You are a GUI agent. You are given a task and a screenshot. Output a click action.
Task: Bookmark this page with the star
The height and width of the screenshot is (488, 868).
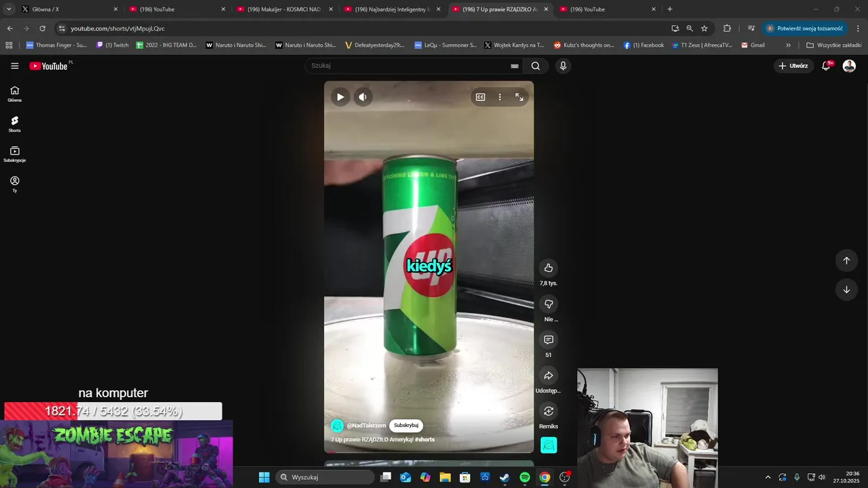[705, 28]
